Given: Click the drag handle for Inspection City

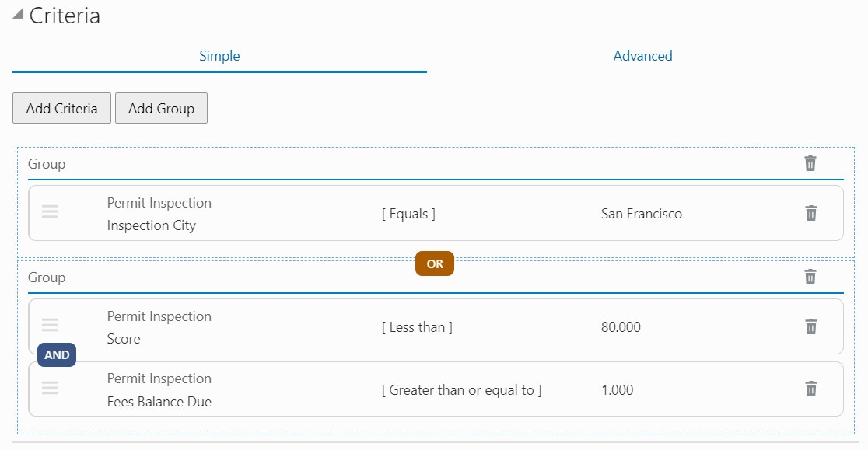Looking at the screenshot, I should point(50,211).
